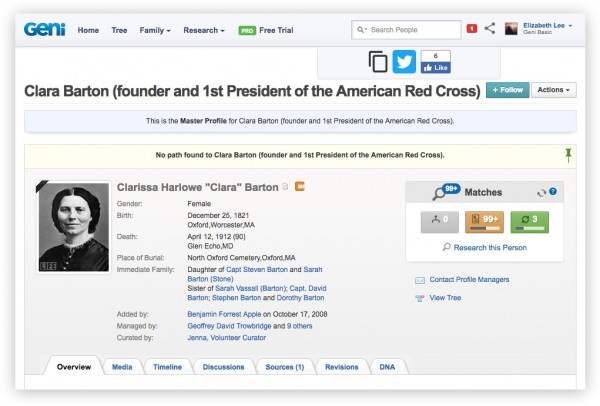The width and height of the screenshot is (600, 406).
Task: Expand the Research dropdown menu
Action: tap(204, 30)
